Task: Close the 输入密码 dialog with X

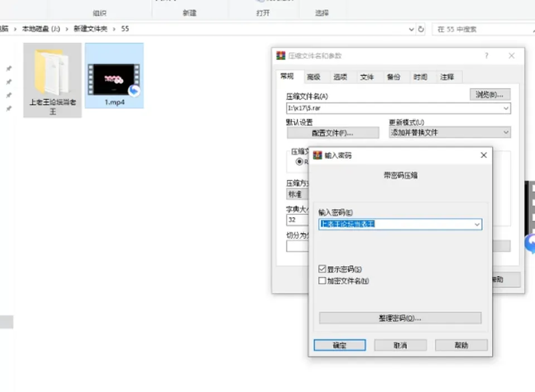Action: tap(484, 155)
